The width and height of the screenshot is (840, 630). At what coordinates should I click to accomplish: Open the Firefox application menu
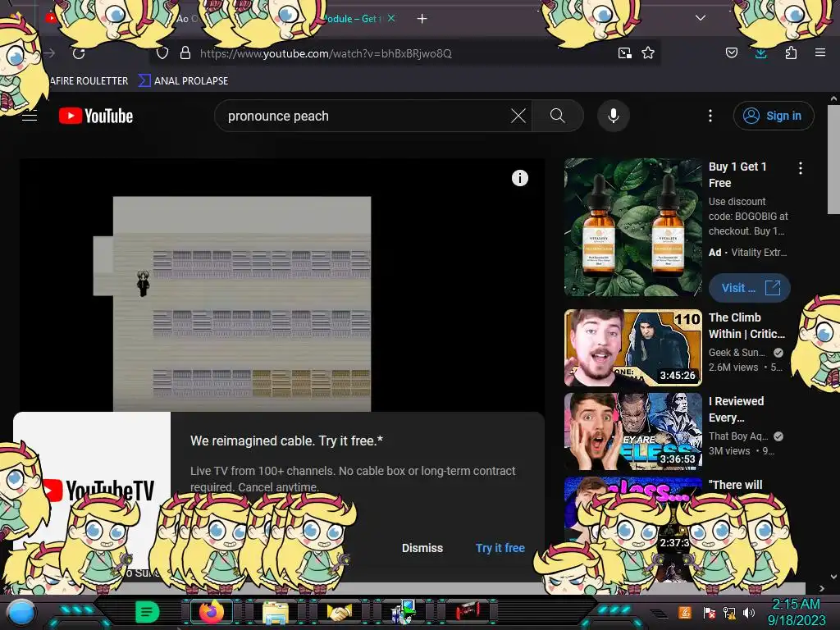point(820,52)
